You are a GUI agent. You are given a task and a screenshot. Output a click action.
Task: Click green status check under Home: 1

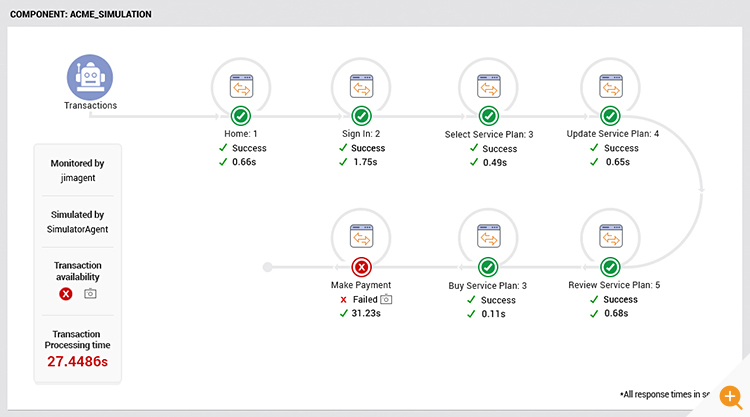click(241, 116)
